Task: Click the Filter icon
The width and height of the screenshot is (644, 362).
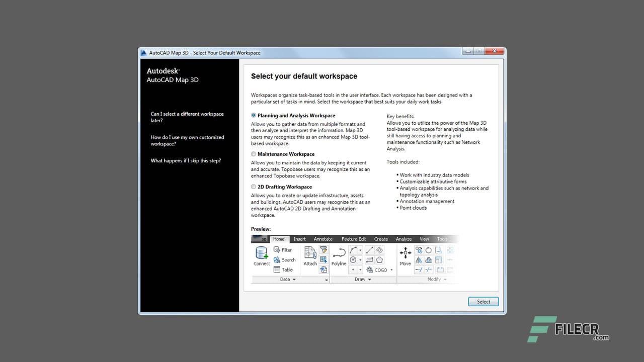Action: click(283, 250)
